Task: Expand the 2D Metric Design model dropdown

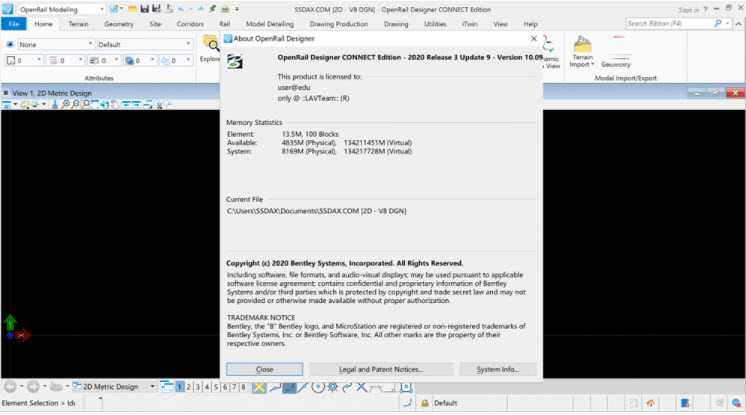Action: click(113, 387)
